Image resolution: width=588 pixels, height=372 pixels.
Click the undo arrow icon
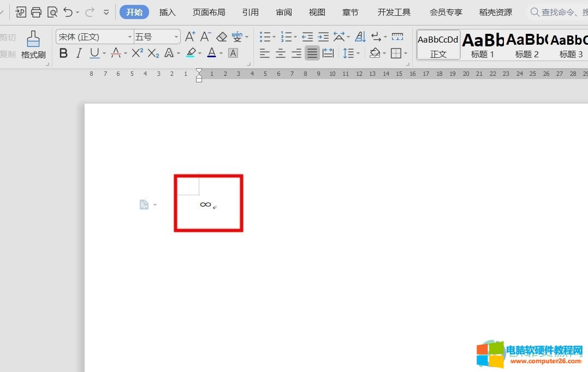pyautogui.click(x=68, y=12)
